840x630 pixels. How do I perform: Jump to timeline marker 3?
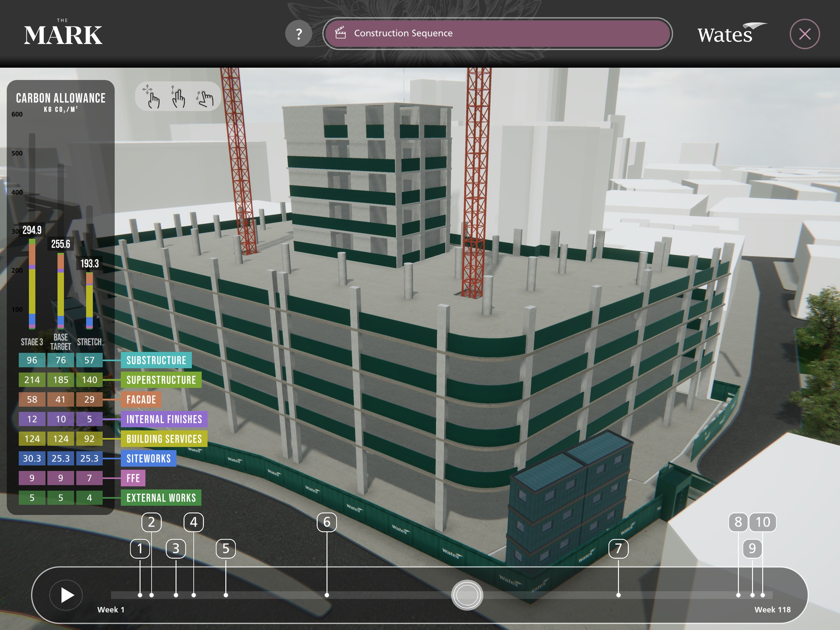(176, 548)
